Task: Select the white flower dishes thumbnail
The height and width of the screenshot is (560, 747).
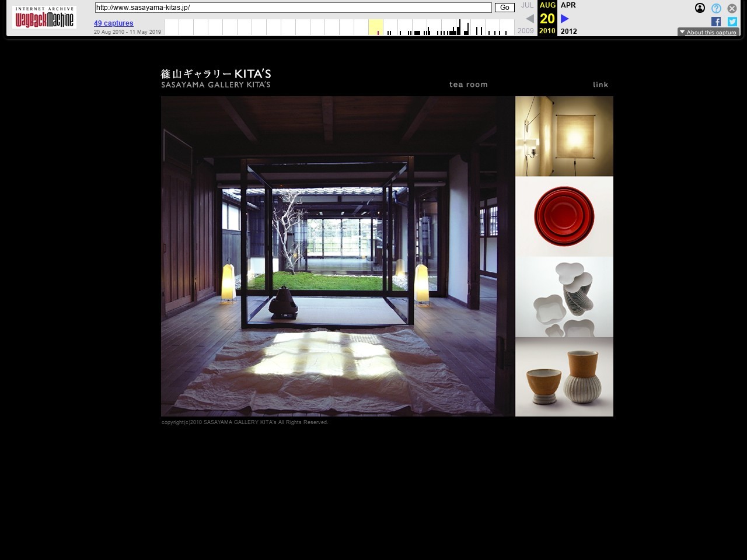Action: (x=564, y=297)
